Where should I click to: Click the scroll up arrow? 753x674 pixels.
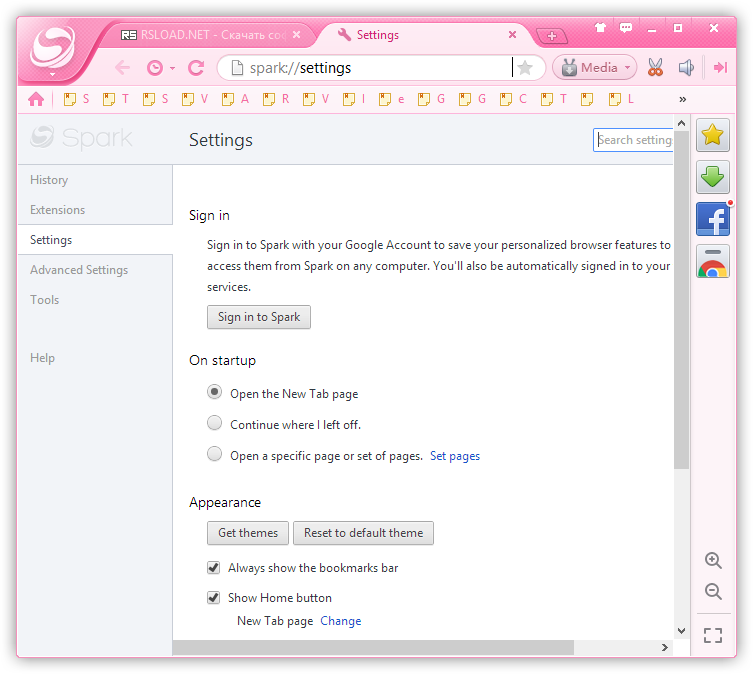[x=681, y=123]
